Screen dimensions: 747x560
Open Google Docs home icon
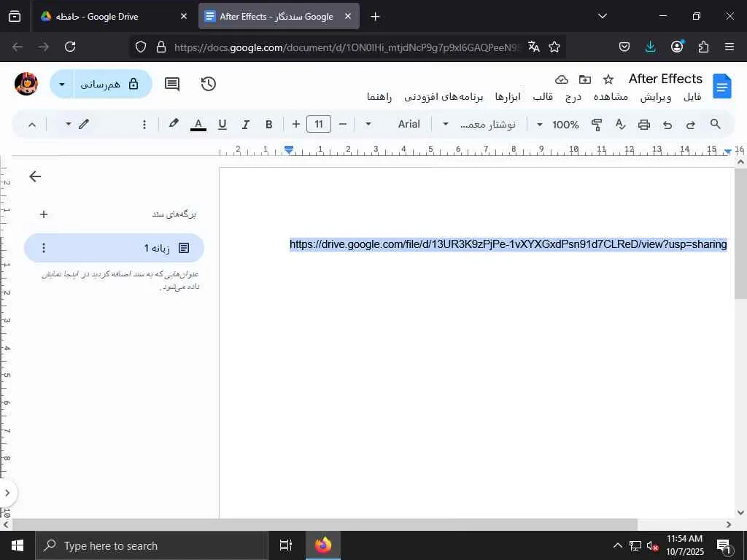coord(721,86)
